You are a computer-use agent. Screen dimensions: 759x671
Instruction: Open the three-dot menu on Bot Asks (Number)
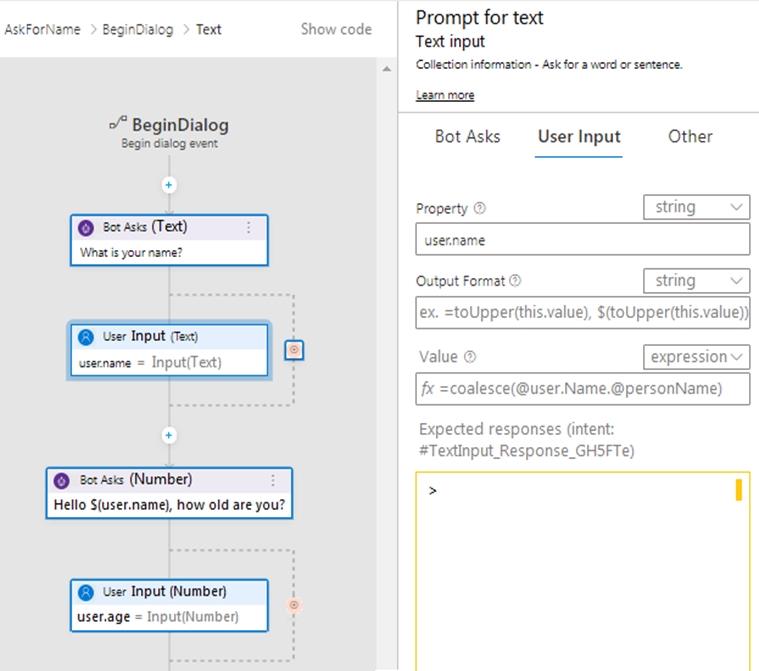pos(273,480)
